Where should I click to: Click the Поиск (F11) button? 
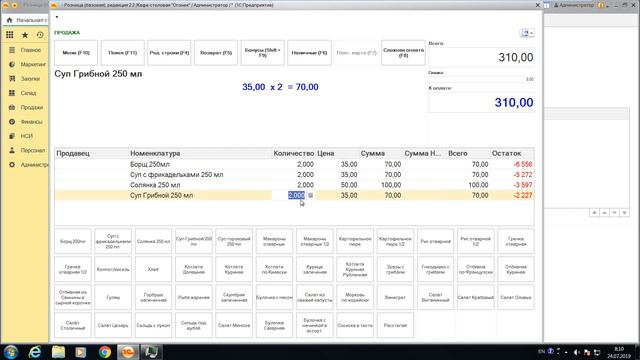122,53
